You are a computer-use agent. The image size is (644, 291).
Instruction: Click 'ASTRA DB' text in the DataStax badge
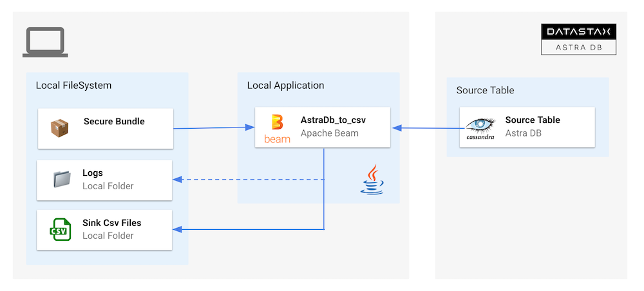pyautogui.click(x=579, y=47)
